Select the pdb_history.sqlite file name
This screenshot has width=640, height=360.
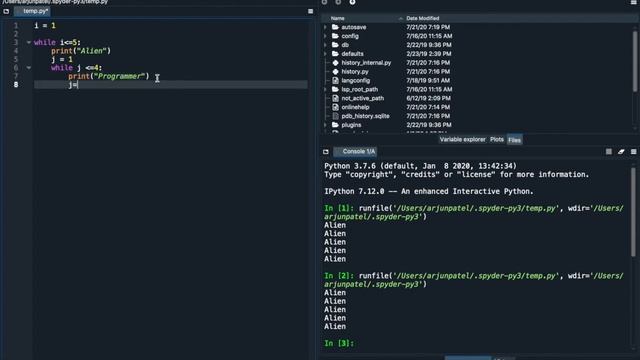pos(365,116)
